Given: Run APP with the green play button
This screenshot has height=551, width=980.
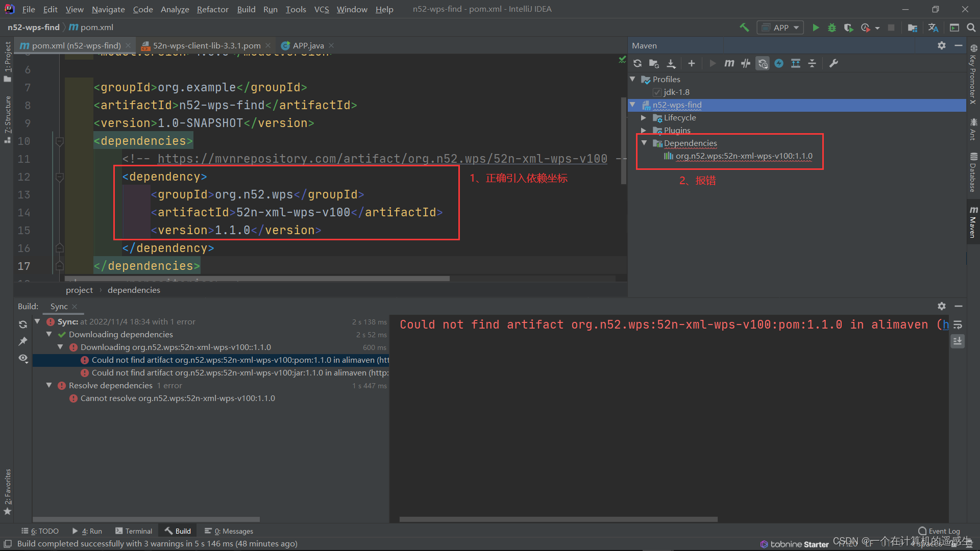Looking at the screenshot, I should click(x=816, y=28).
